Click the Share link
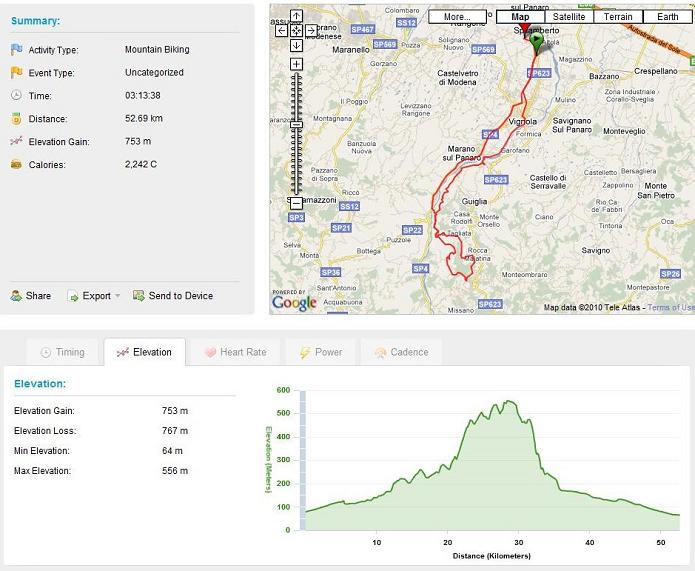695x571 pixels. [x=31, y=296]
